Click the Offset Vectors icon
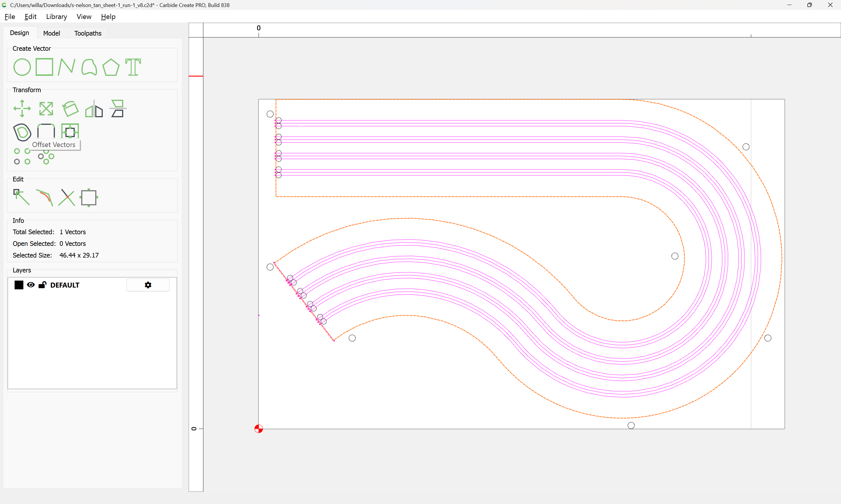The width and height of the screenshot is (841, 504). tap(22, 132)
